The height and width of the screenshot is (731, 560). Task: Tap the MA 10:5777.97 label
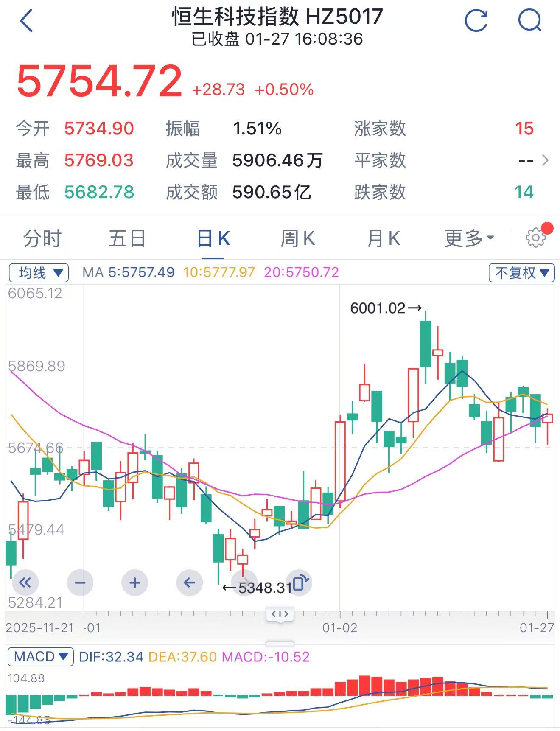(x=219, y=272)
